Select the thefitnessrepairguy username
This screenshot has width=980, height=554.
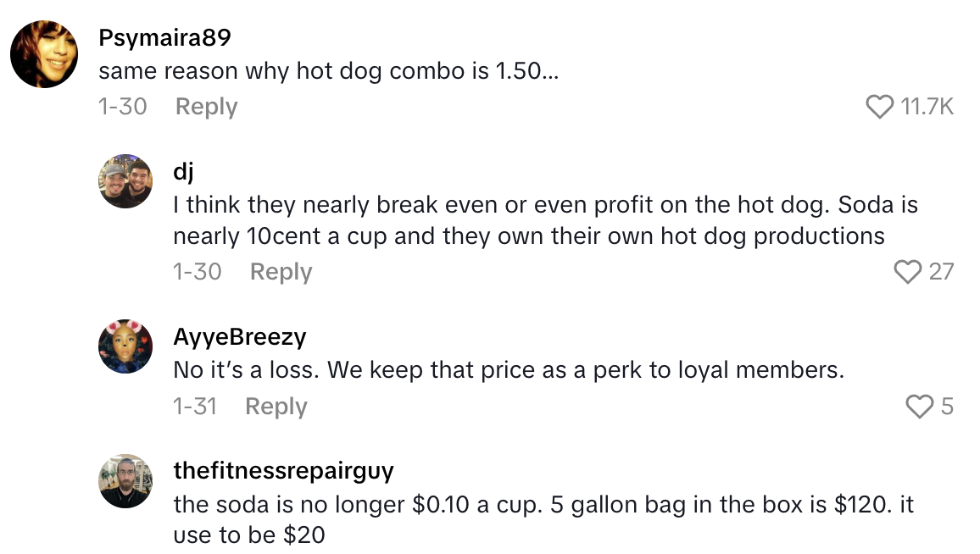pos(283,471)
